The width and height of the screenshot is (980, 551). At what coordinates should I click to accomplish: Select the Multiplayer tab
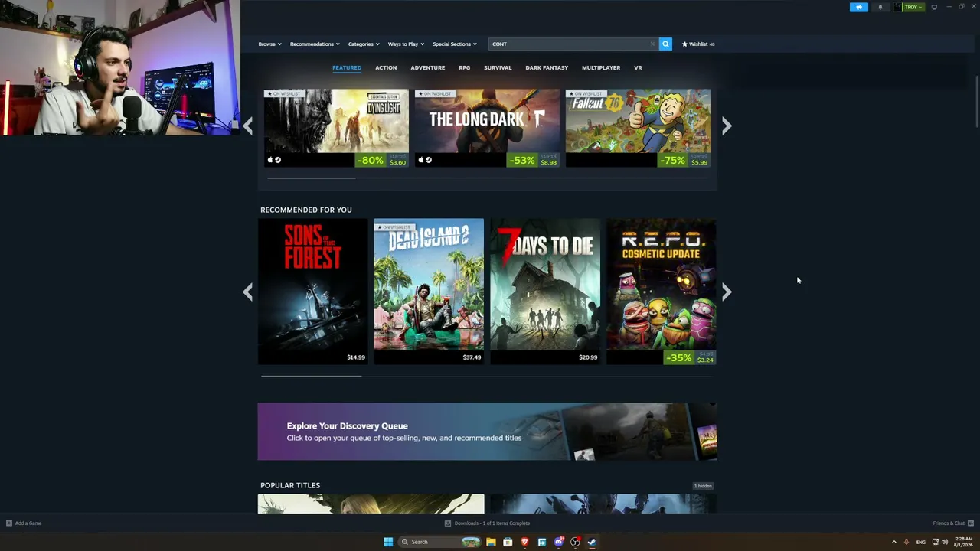click(x=601, y=68)
